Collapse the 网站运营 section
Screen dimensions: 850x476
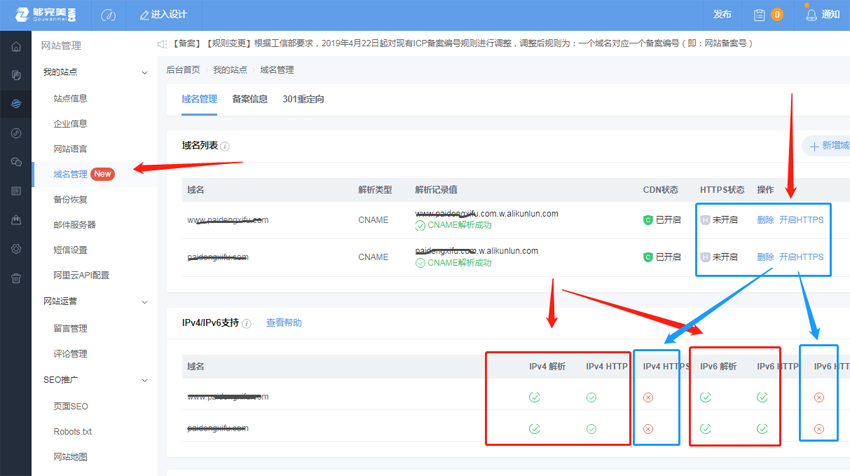coord(145,302)
